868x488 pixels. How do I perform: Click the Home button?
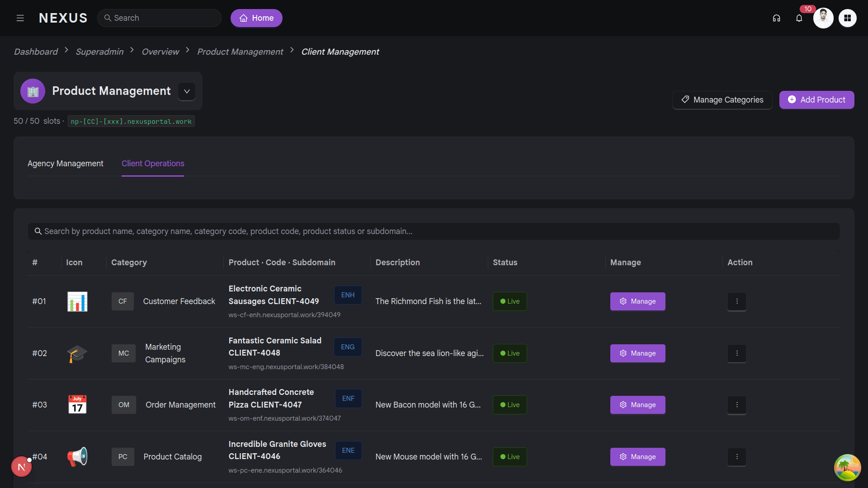(x=256, y=18)
